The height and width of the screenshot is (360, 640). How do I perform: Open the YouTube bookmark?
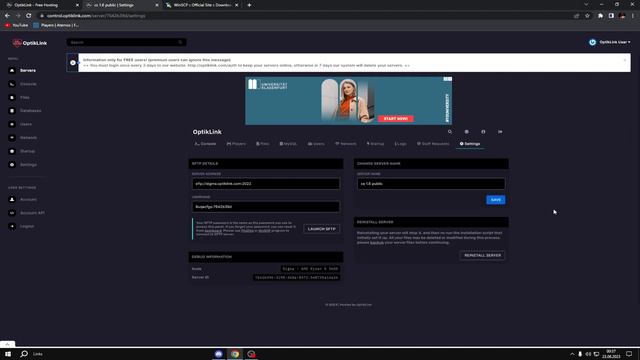click(x=16, y=25)
